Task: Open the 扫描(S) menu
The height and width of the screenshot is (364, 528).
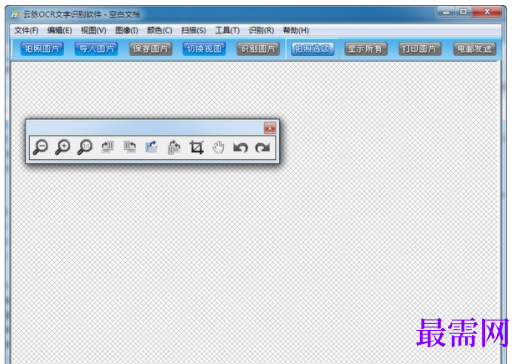Action: tap(194, 30)
